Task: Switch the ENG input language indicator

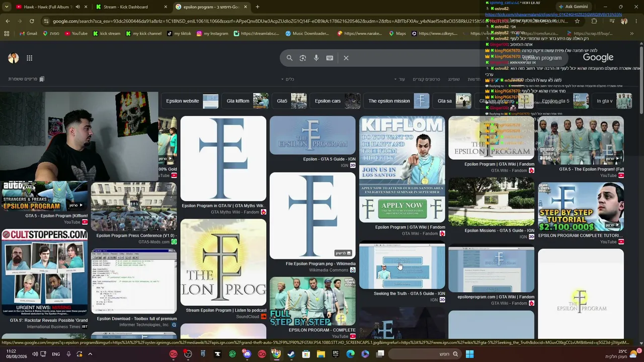Action: pyautogui.click(x=56, y=354)
